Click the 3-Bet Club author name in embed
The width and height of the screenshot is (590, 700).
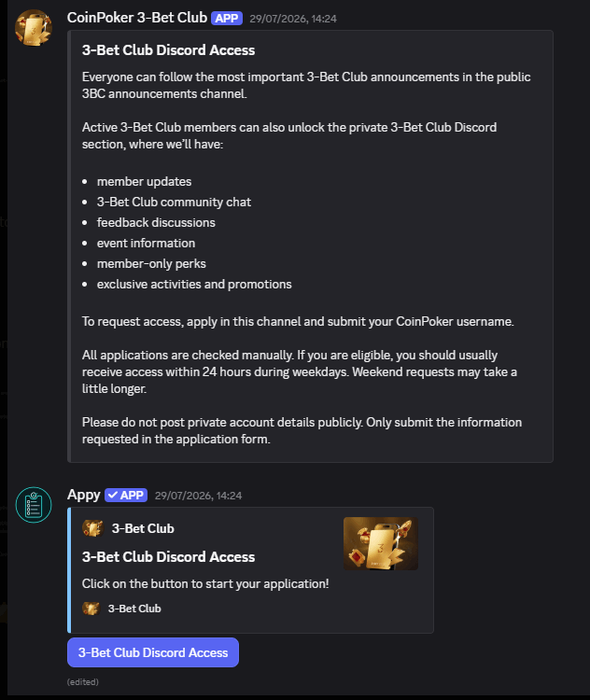tap(143, 529)
